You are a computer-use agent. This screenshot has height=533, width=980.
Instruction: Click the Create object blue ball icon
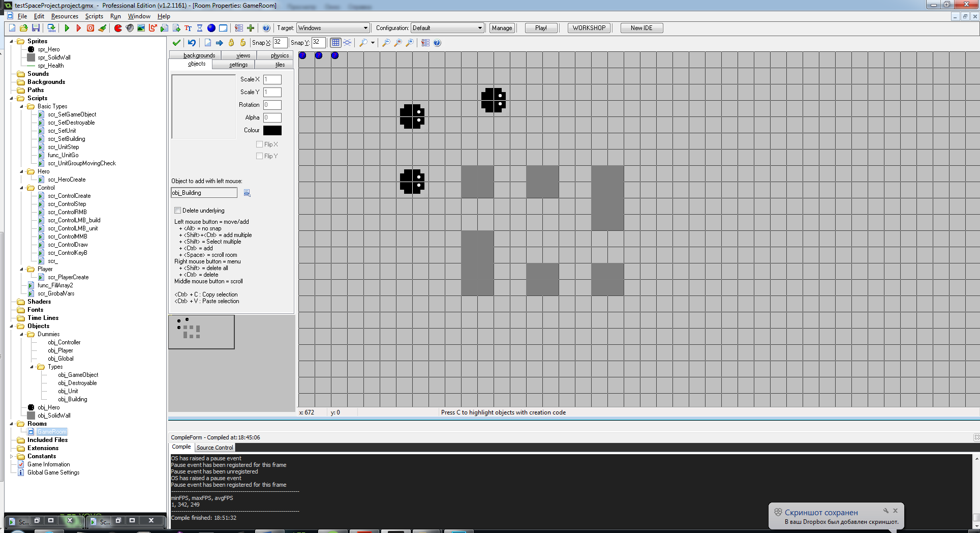coord(211,28)
